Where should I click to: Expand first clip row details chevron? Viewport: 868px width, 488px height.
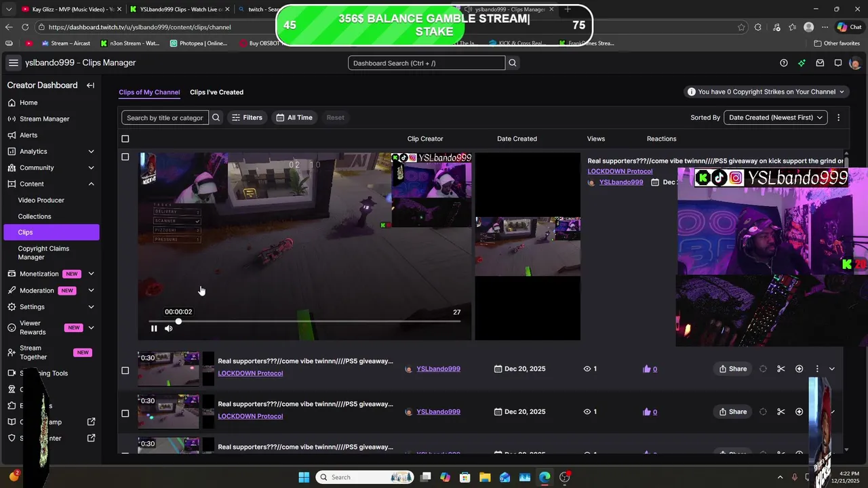832,369
